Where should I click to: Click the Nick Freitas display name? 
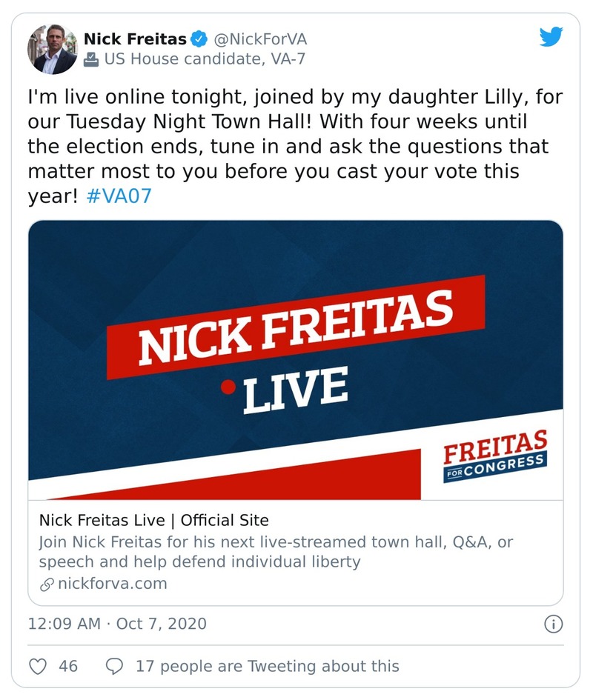point(134,39)
